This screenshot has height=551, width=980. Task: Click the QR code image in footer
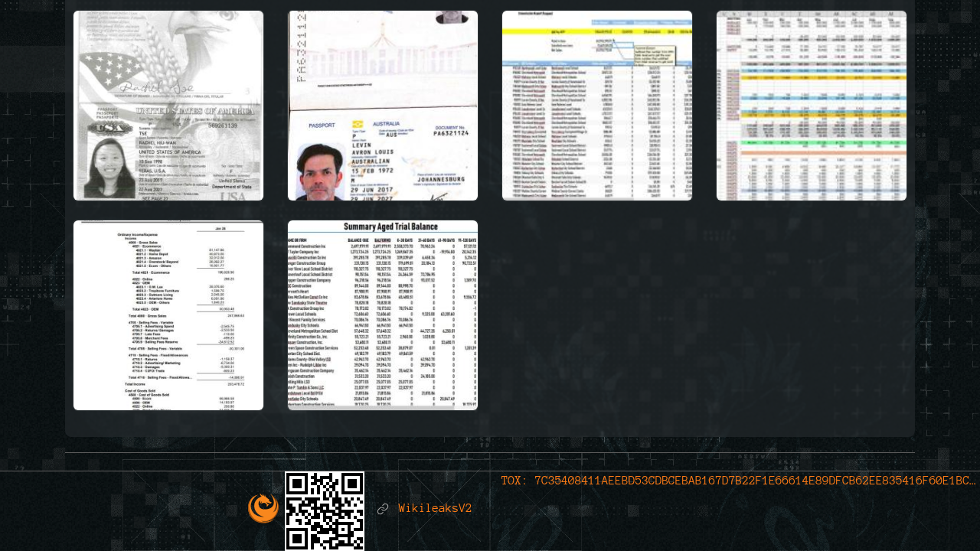coord(325,510)
